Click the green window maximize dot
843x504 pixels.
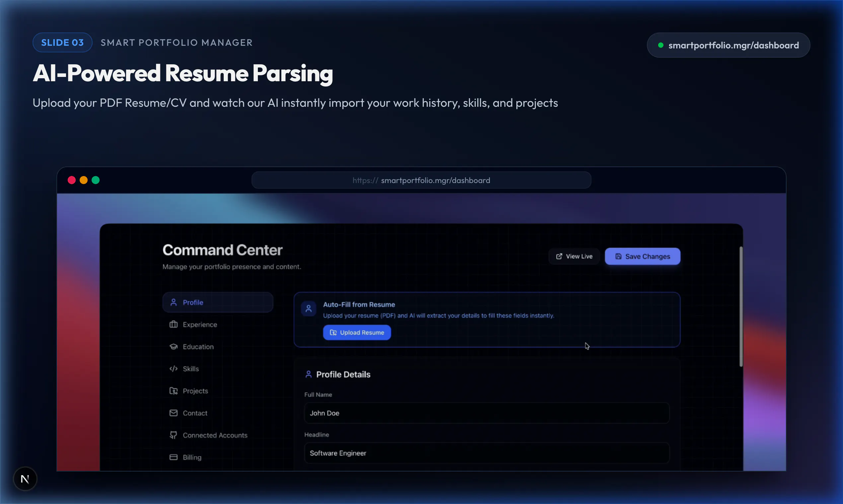pos(96,180)
